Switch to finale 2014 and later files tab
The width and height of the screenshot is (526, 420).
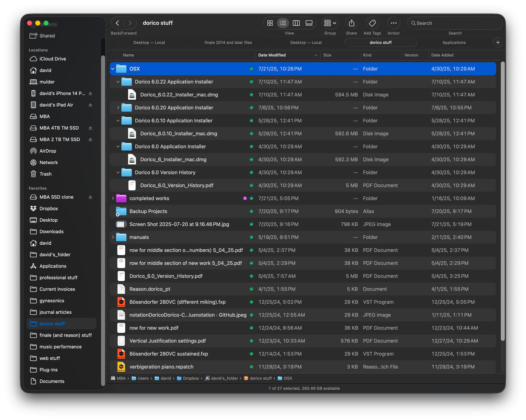click(x=228, y=42)
